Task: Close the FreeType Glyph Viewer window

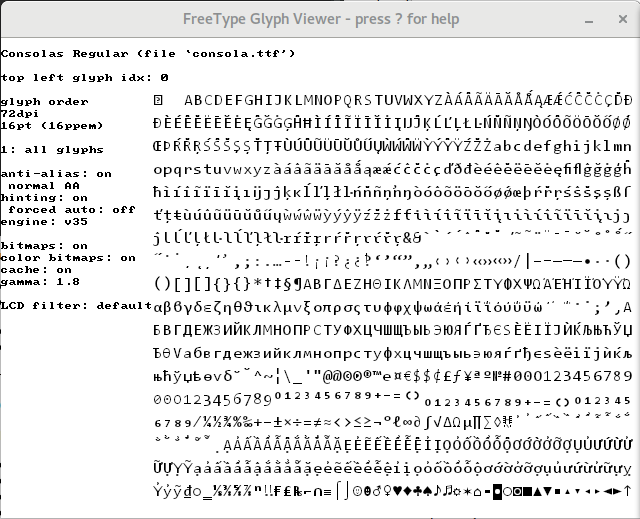Action: (x=622, y=19)
